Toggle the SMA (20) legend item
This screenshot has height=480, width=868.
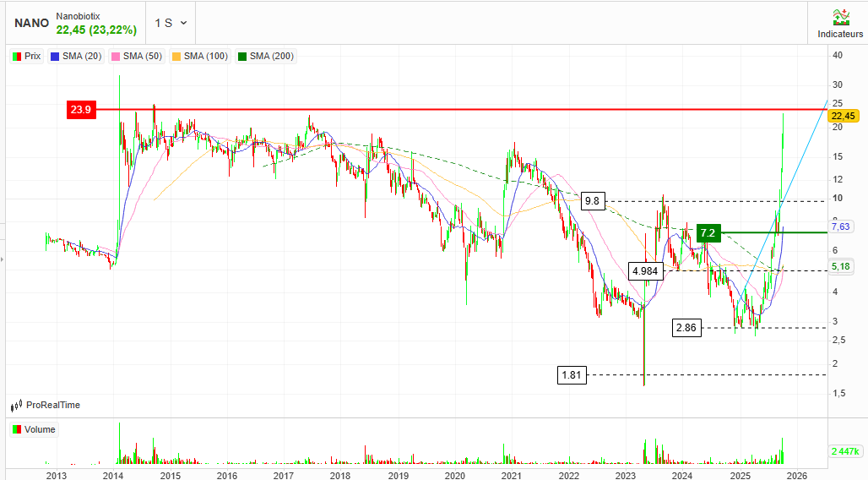point(76,56)
